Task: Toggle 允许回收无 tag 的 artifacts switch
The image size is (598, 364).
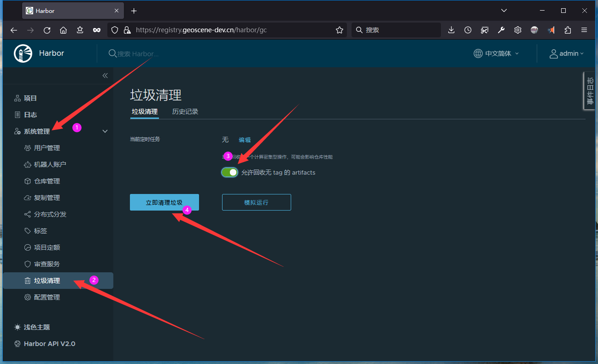Action: [x=229, y=172]
